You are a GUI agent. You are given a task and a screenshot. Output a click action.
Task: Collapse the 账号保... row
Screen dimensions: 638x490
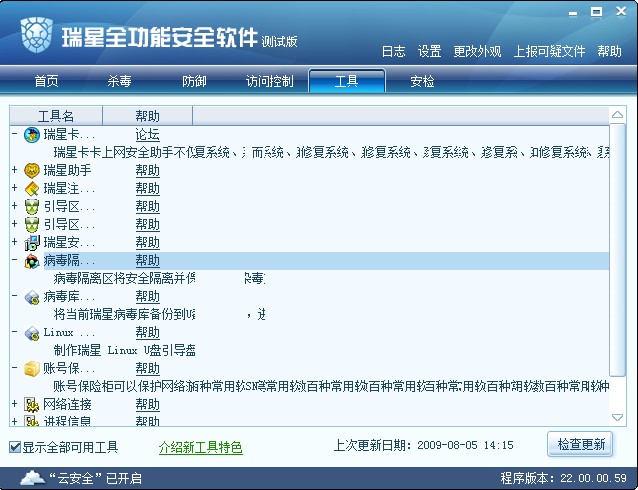(x=15, y=368)
